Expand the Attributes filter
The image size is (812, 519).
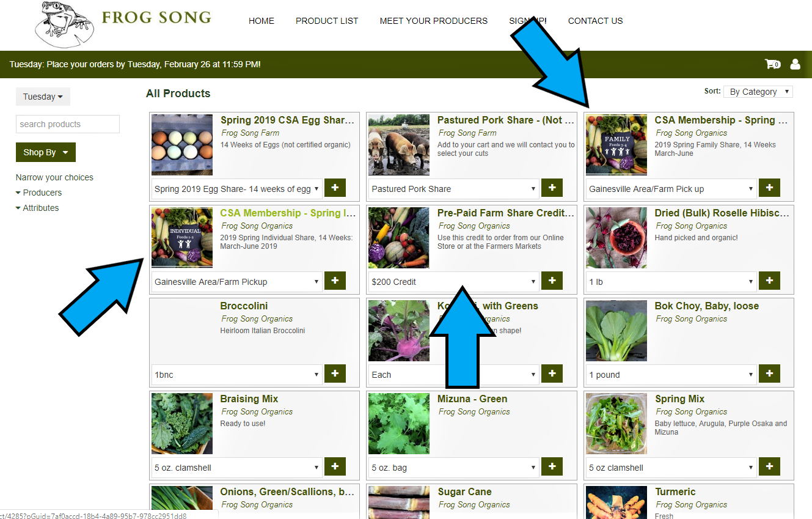(37, 208)
